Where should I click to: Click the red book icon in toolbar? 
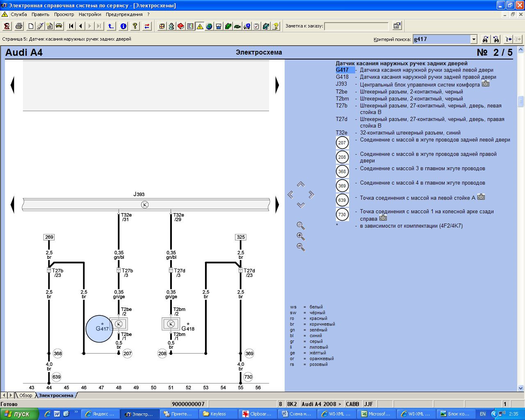(x=181, y=26)
